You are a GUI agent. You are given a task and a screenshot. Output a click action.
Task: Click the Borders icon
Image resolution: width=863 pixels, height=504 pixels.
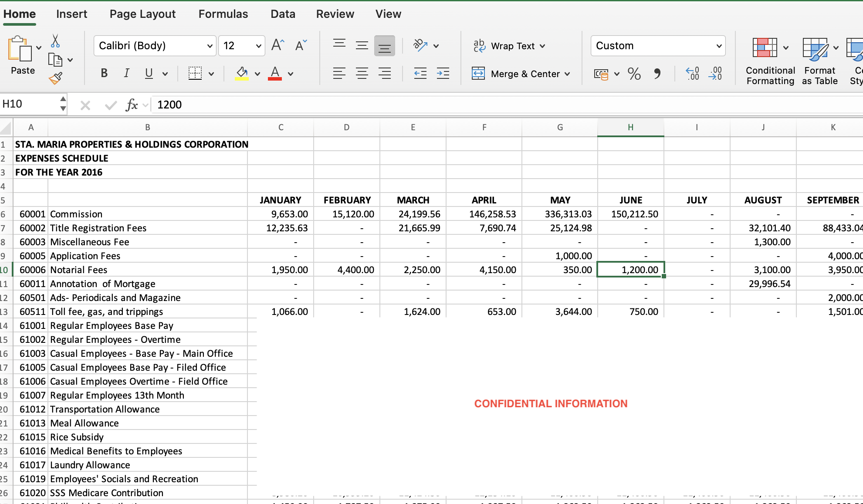(195, 73)
